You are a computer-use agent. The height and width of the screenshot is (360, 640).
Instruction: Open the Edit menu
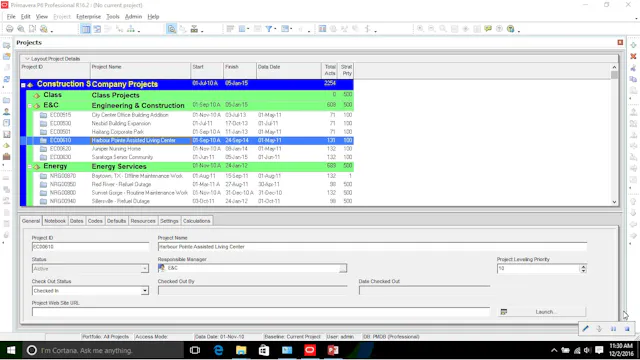click(26, 17)
